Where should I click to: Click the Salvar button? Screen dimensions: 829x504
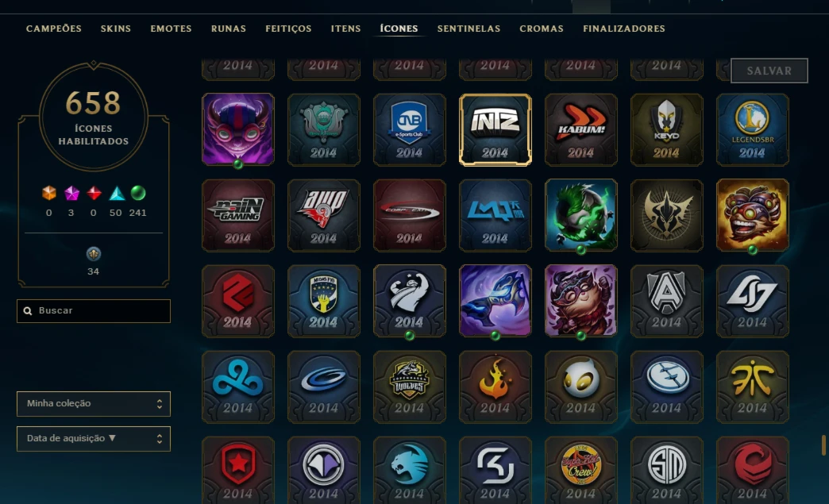click(769, 71)
